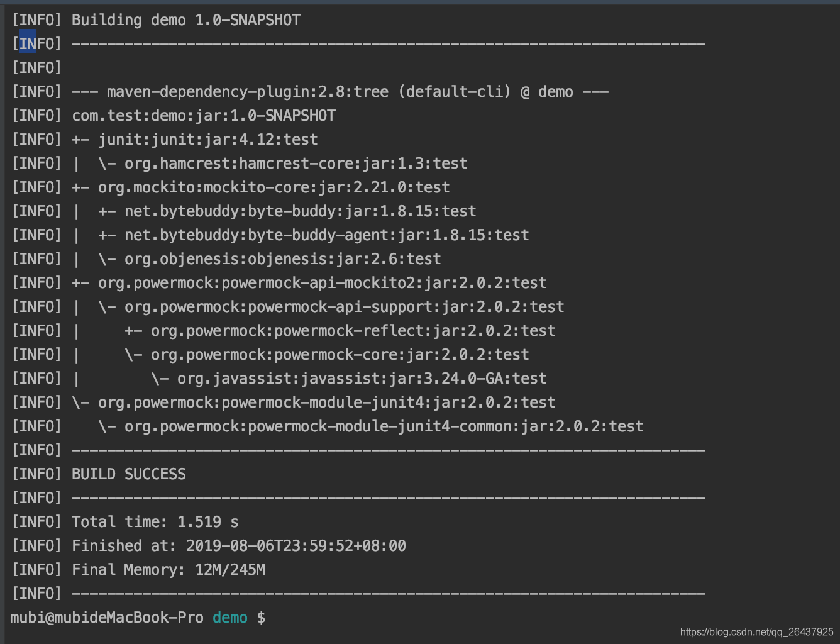840x644 pixels.
Task: Click the powermock-module-junit4-common:jar:2.0.2:test entry
Action: (384, 426)
